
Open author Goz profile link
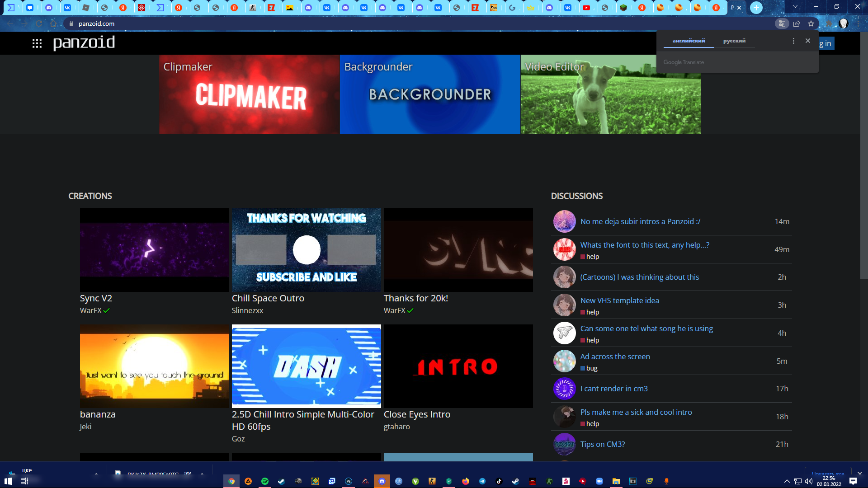pyautogui.click(x=238, y=439)
